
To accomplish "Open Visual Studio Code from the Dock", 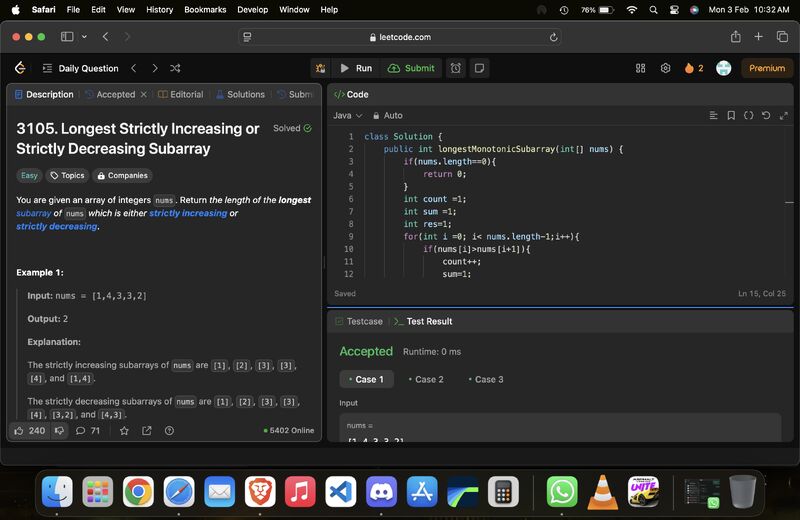I will coord(341,492).
